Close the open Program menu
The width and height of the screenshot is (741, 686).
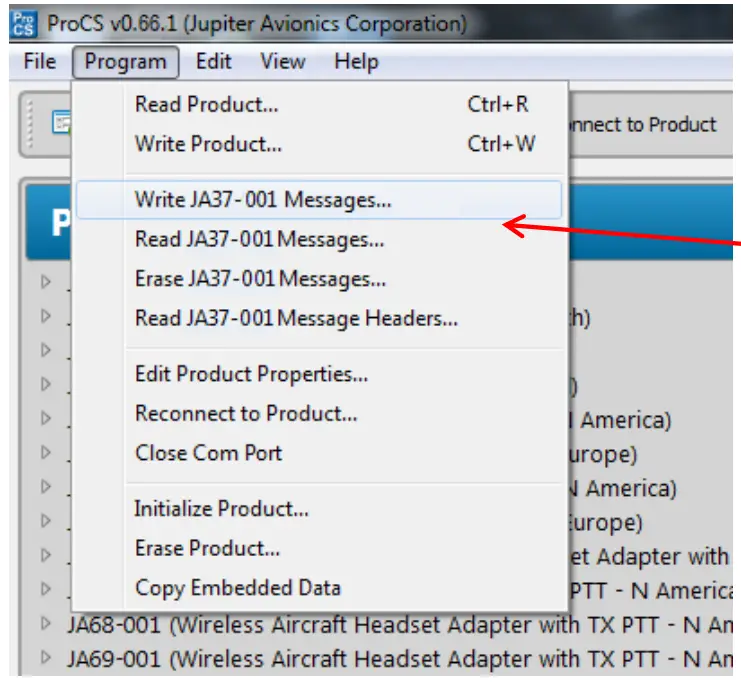(x=125, y=62)
